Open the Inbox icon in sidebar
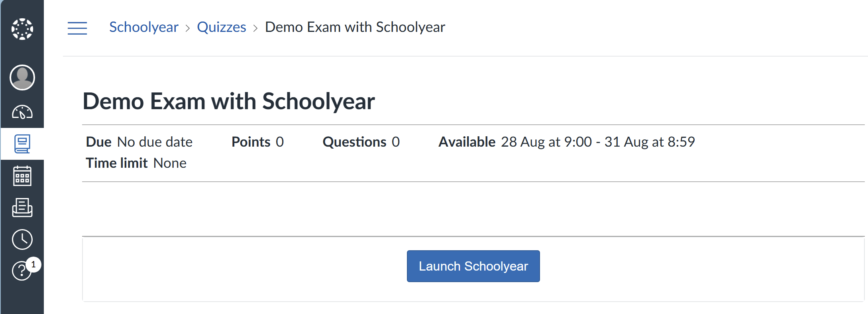This screenshot has width=868, height=314. pos(22,208)
